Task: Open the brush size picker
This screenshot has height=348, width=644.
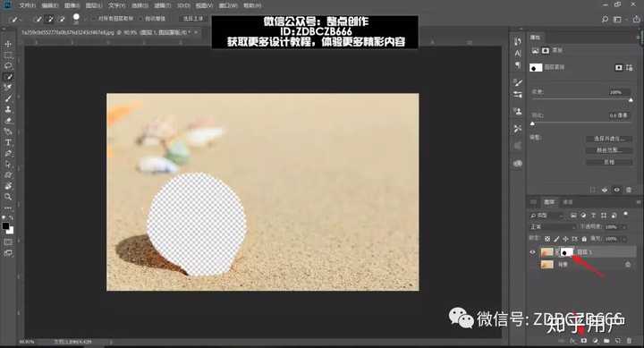Action: 76,19
